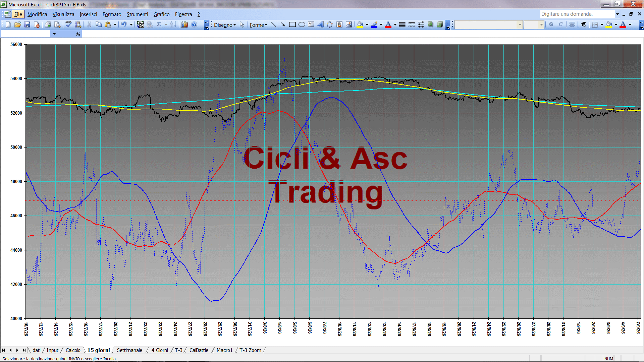Choose the yellow fill color swatch
This screenshot has height=362, width=644.
click(x=360, y=24)
